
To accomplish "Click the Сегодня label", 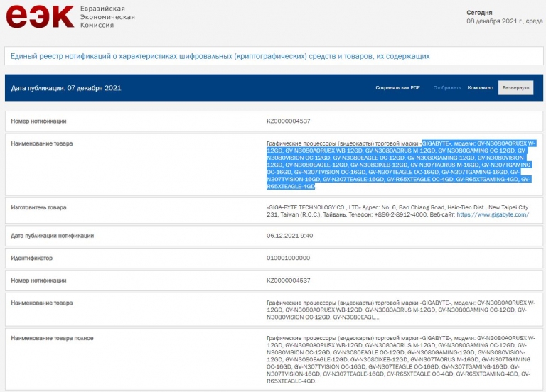I will pos(479,13).
